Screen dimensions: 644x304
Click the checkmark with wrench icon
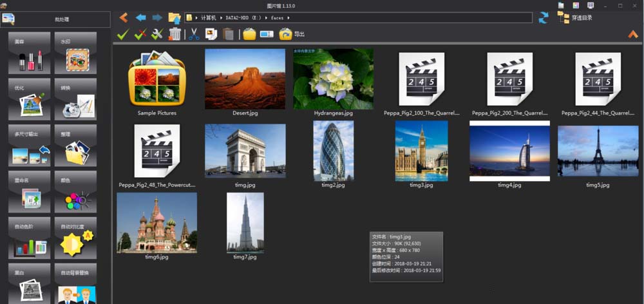tap(157, 35)
